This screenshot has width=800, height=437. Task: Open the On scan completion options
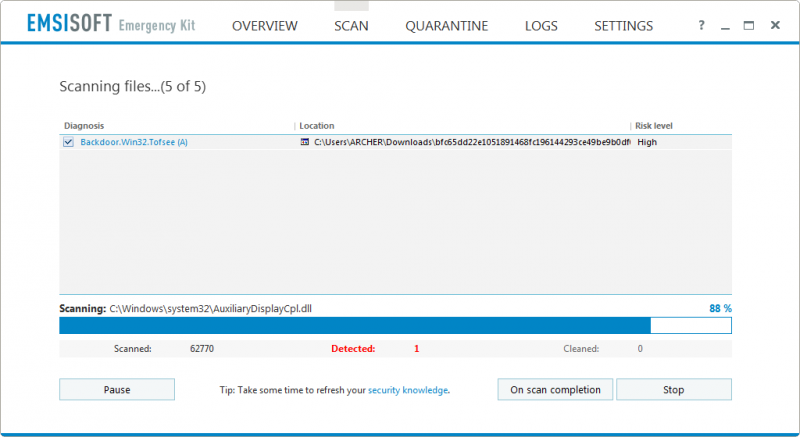tap(555, 389)
